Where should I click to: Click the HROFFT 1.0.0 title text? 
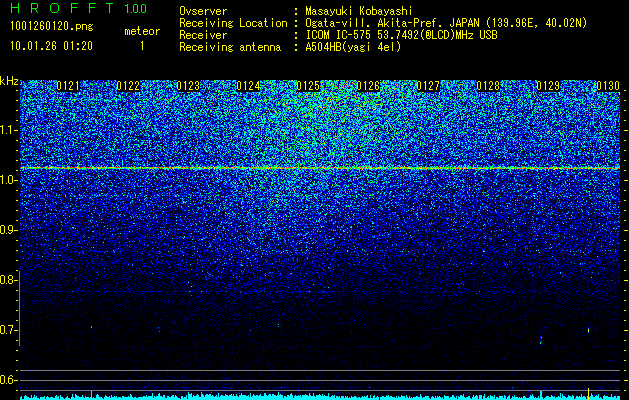(78, 8)
